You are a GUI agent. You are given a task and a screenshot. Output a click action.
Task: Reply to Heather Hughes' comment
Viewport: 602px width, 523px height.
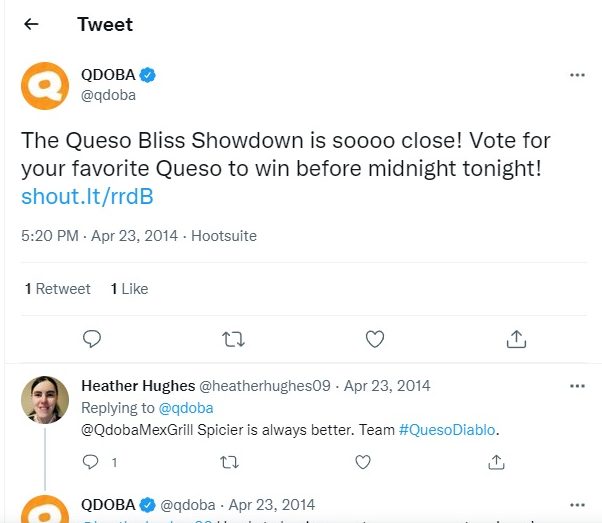91,462
